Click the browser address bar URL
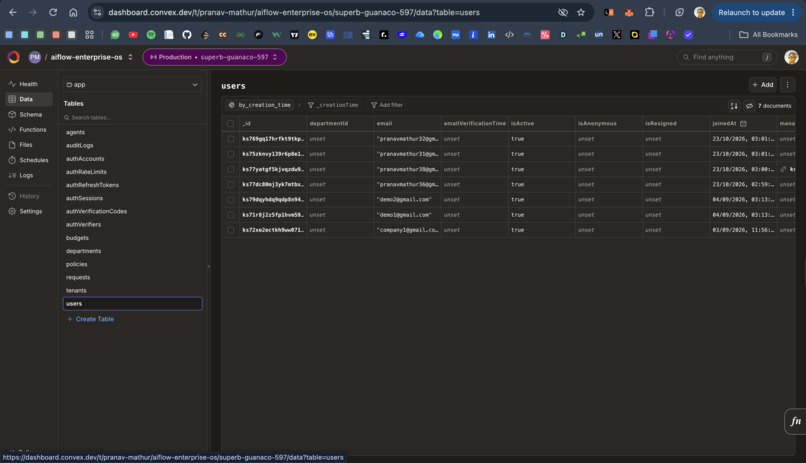 294,12
